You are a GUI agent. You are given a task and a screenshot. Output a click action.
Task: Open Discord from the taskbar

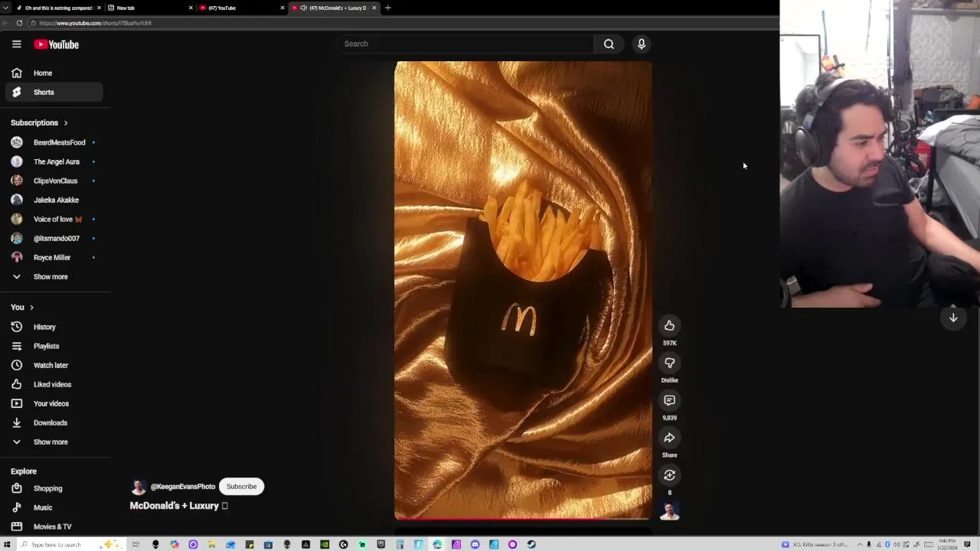475,545
